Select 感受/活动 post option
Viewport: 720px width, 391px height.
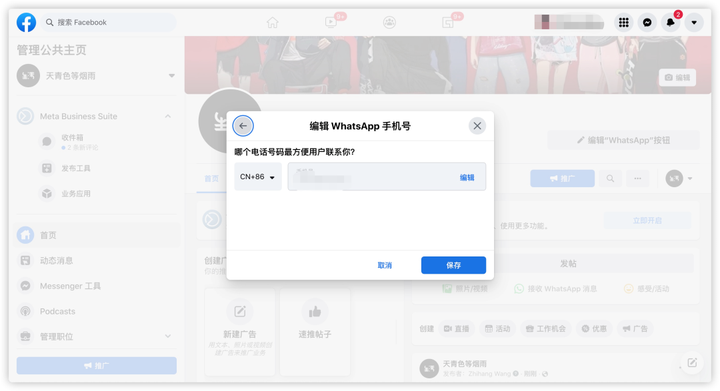pyautogui.click(x=647, y=289)
